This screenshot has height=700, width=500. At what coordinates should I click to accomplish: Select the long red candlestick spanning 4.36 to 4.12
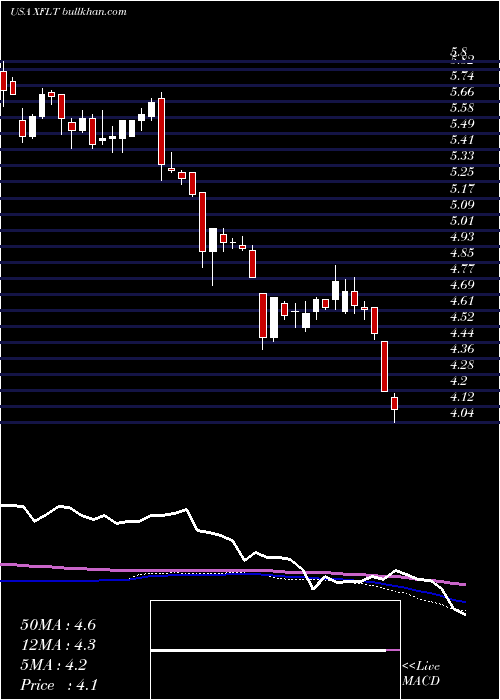click(384, 367)
